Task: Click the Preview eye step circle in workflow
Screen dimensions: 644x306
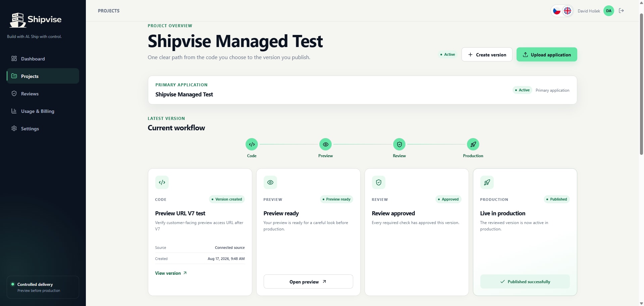Action: coord(326,144)
